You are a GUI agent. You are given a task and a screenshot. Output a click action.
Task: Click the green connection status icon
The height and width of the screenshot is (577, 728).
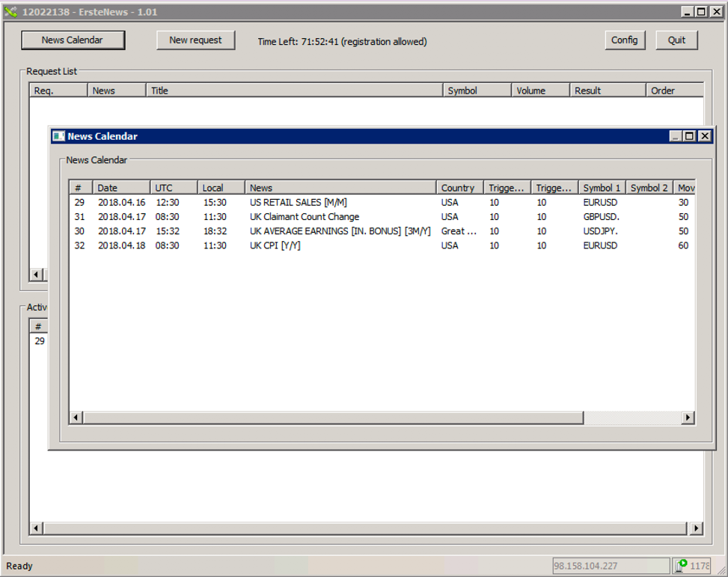[x=682, y=566]
